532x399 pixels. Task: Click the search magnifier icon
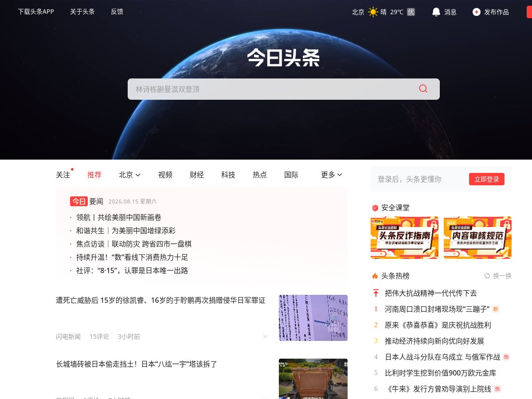pos(423,89)
